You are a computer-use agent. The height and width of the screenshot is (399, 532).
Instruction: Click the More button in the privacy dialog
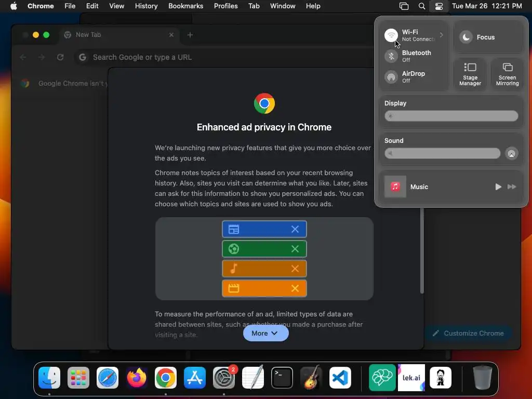(x=265, y=333)
